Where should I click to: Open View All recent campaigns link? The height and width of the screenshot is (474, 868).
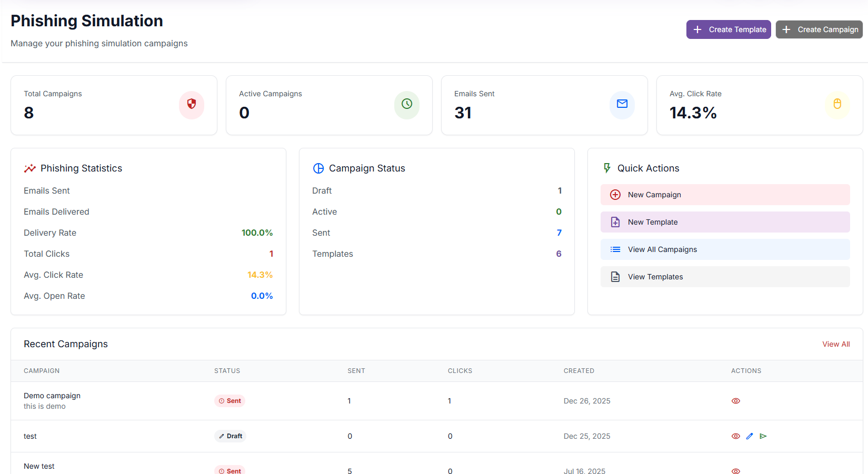(x=836, y=344)
